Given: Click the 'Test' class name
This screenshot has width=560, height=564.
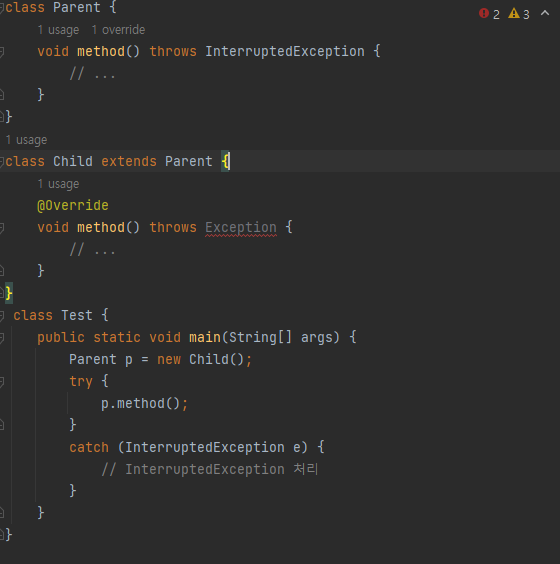Looking at the screenshot, I should tap(77, 315).
